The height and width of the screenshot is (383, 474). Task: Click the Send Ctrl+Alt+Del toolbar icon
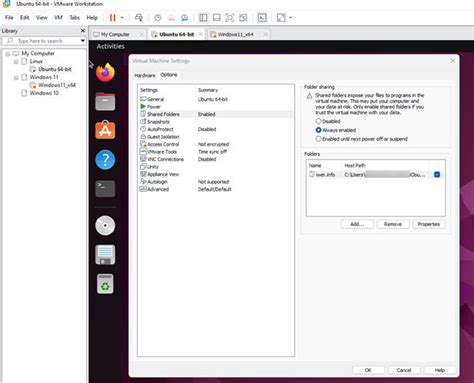pyautogui.click(x=139, y=18)
